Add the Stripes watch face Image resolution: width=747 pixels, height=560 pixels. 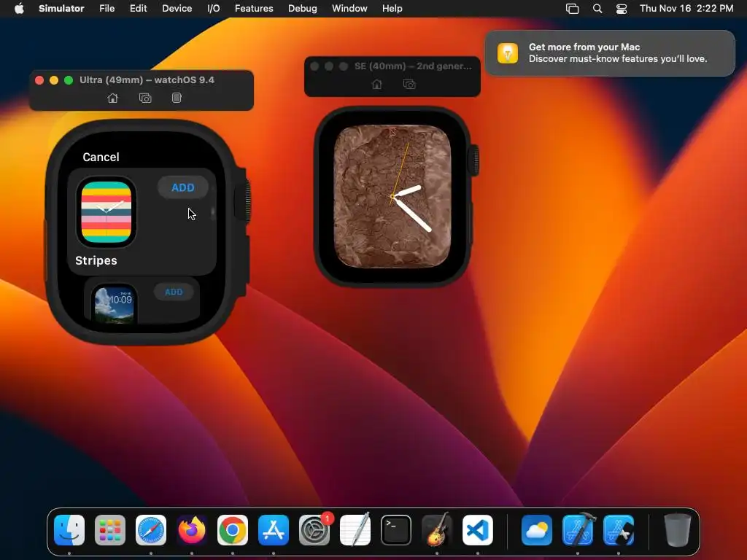click(183, 187)
